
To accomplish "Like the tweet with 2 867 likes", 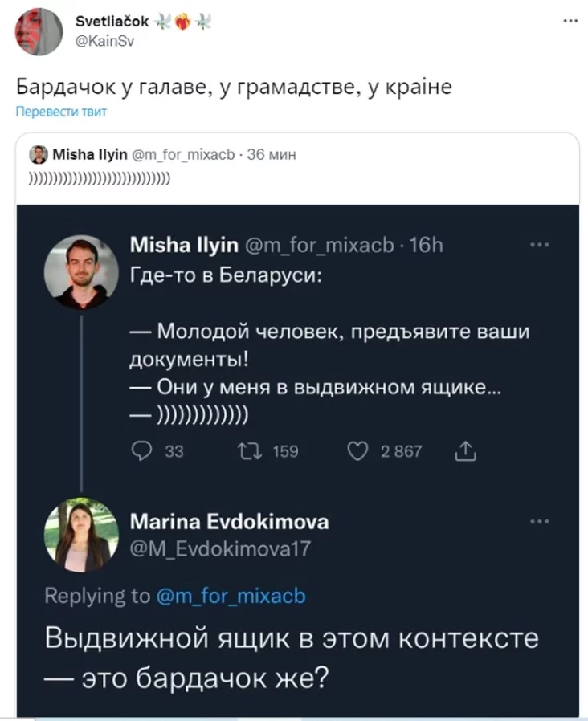I will pyautogui.click(x=357, y=451).
